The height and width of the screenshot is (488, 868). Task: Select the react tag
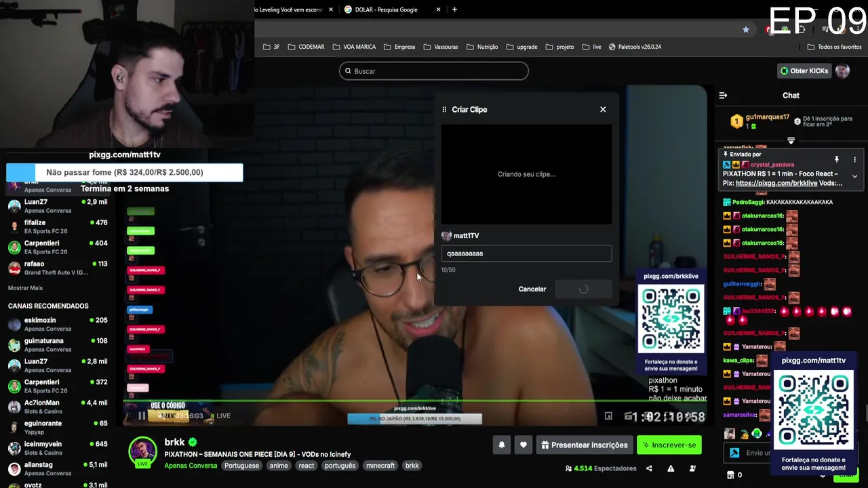[x=307, y=466]
